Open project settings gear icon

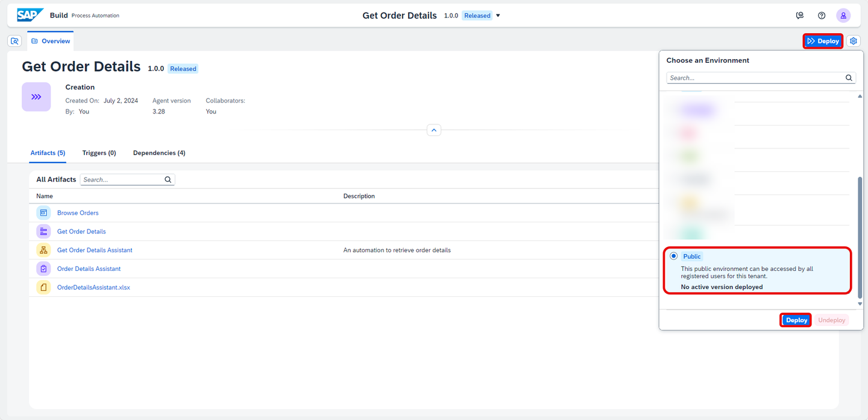point(854,41)
